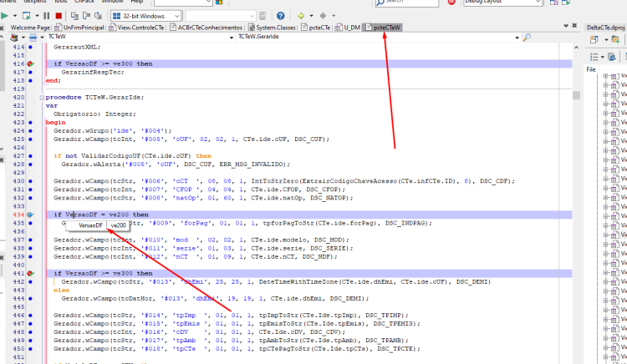The image size is (627, 364).
Task: Click the colored grid icon after the menu bar
Action: (219, 2)
